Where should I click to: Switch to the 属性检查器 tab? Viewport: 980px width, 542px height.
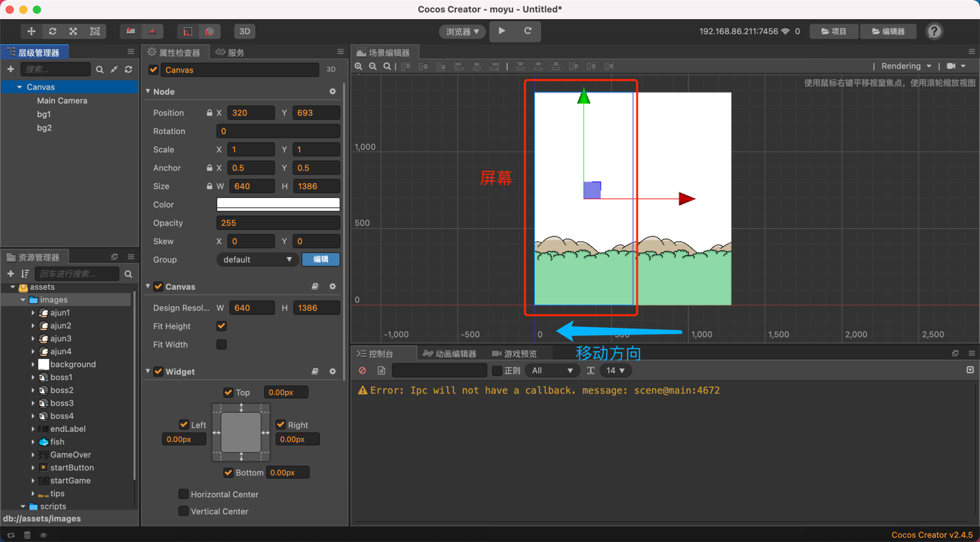click(x=175, y=52)
